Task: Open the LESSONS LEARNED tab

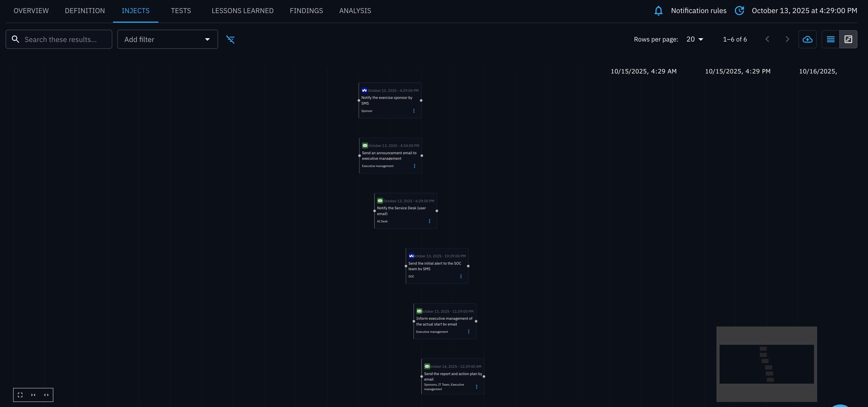Action: [242, 10]
